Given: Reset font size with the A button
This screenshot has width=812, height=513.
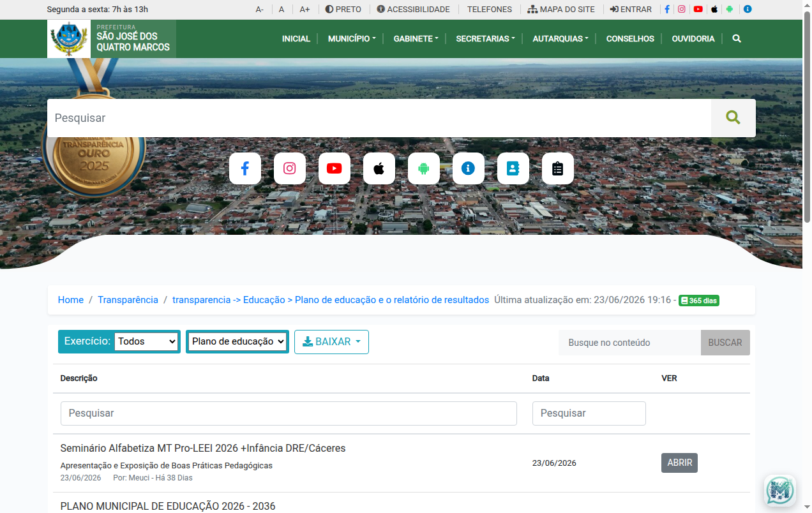Looking at the screenshot, I should click(282, 10).
